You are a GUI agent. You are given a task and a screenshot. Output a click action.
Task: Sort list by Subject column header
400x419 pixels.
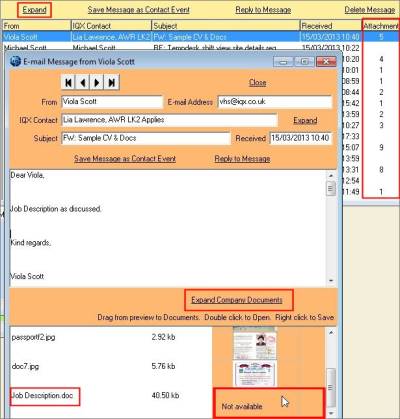226,26
